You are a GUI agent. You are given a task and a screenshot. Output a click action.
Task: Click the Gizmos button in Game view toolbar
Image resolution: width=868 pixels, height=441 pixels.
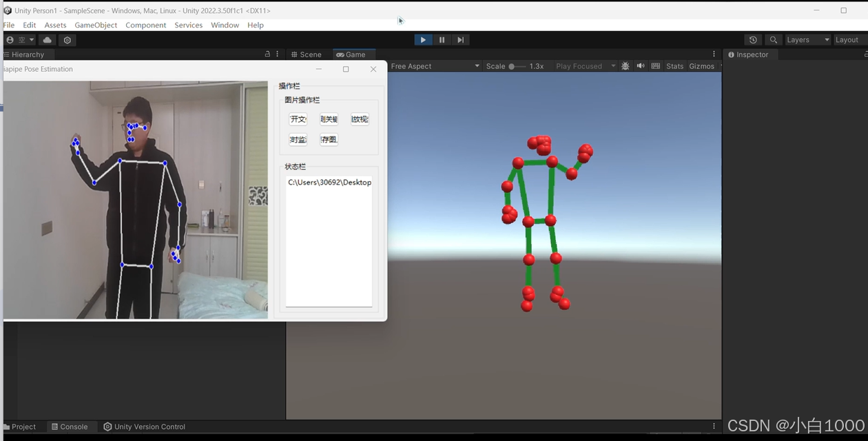tap(701, 65)
